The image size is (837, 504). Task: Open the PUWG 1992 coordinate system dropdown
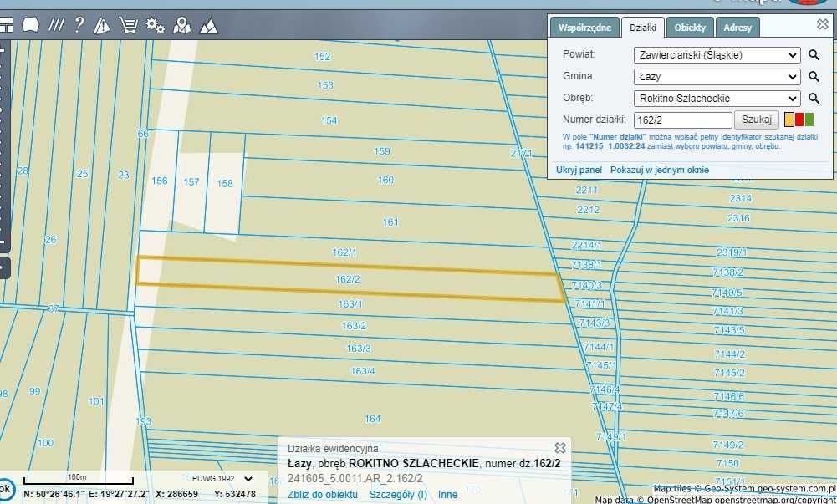click(x=222, y=479)
